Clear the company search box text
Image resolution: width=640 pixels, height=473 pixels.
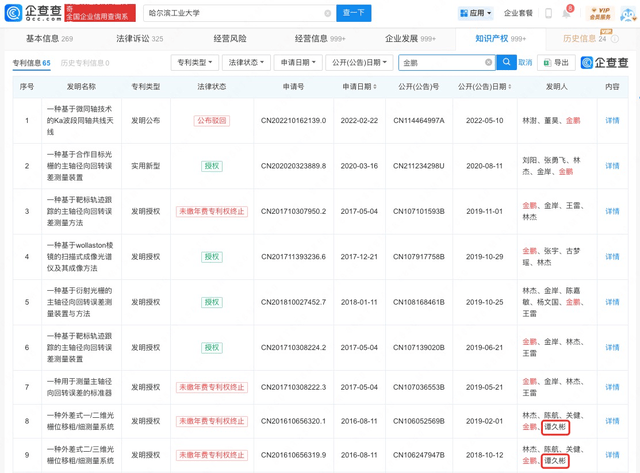click(x=327, y=13)
